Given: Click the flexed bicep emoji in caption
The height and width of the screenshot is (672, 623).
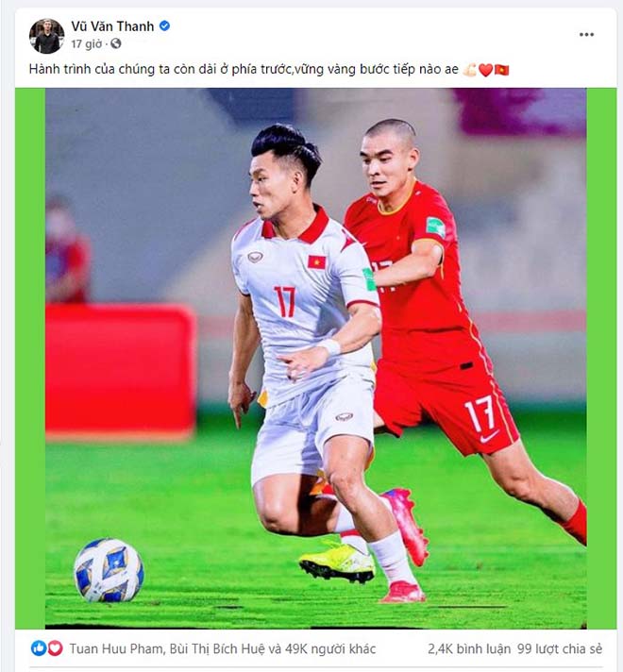Looking at the screenshot, I should [x=470, y=70].
